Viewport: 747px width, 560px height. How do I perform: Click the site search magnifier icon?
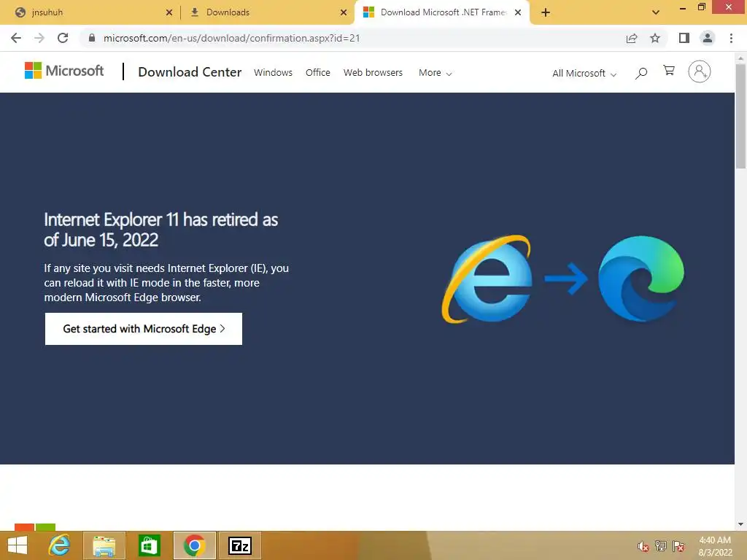(x=641, y=73)
